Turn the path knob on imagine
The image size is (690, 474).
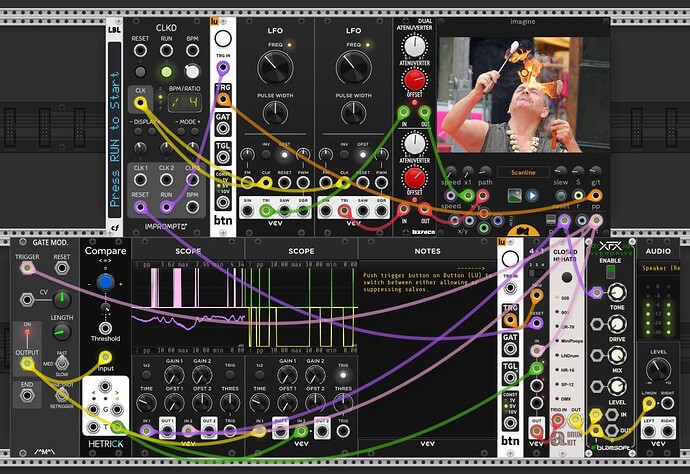485,171
